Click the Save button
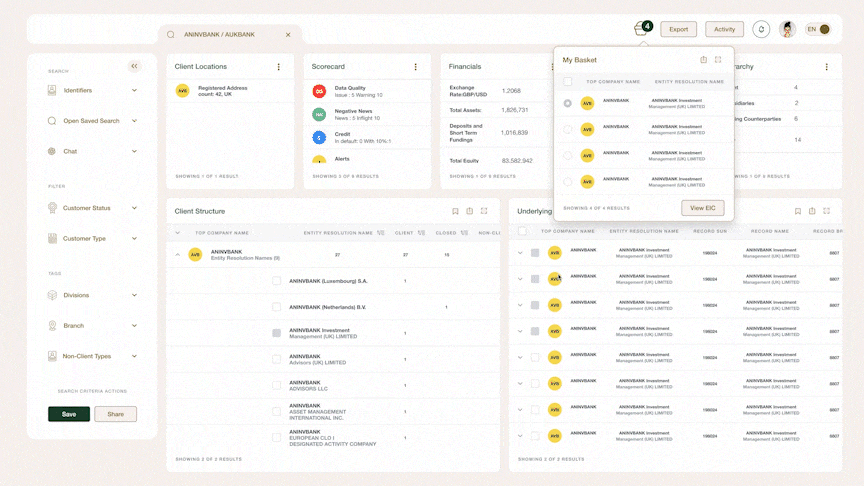This screenshot has height=486, width=864. pyautogui.click(x=69, y=414)
